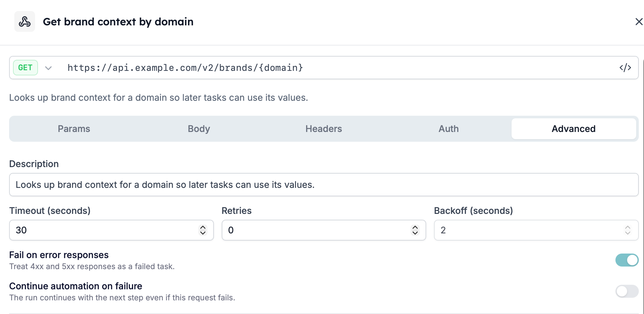The width and height of the screenshot is (644, 314).
Task: Click the Backoff field stepper arrows
Action: click(x=628, y=230)
